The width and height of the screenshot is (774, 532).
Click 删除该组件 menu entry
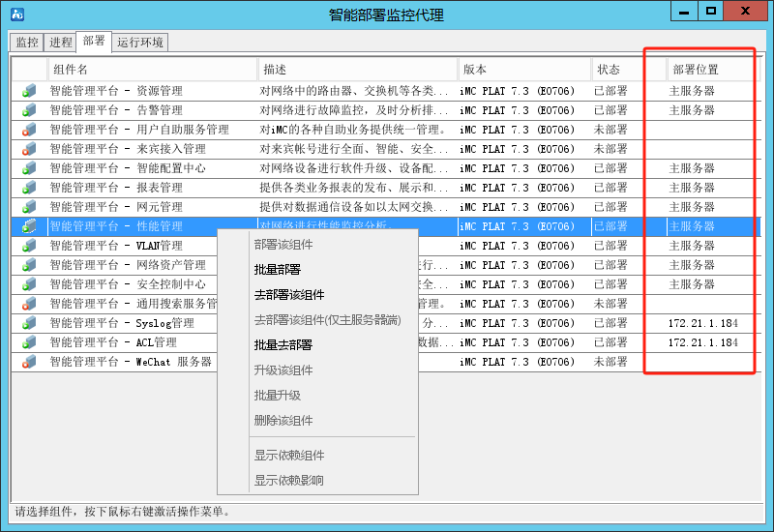tap(283, 421)
